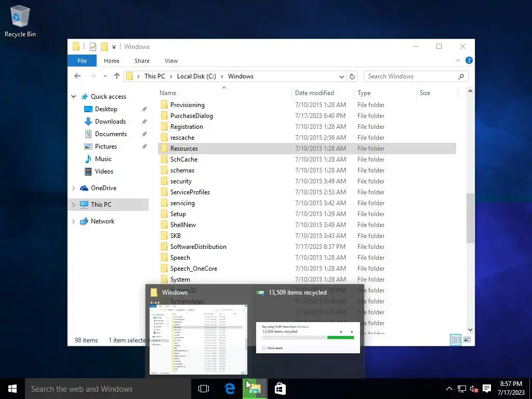Select Network in the navigation pane
532x399 pixels.
(102, 221)
